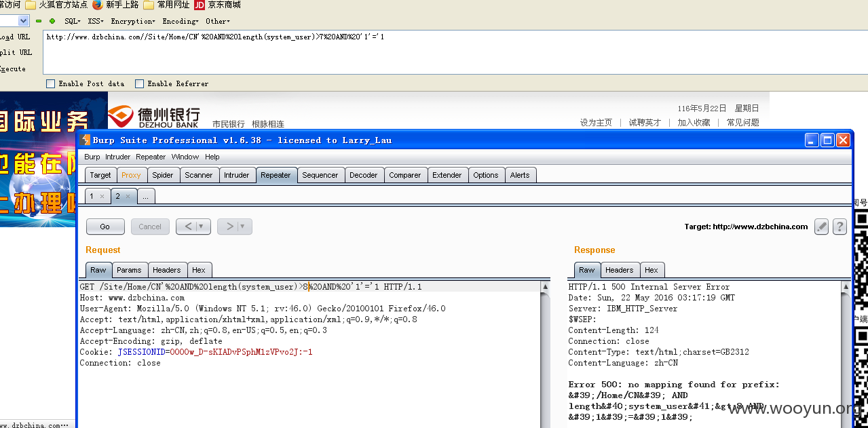868x428 pixels.
Task: Open the XSS dropdown in HackBar
Action: pyautogui.click(x=96, y=21)
